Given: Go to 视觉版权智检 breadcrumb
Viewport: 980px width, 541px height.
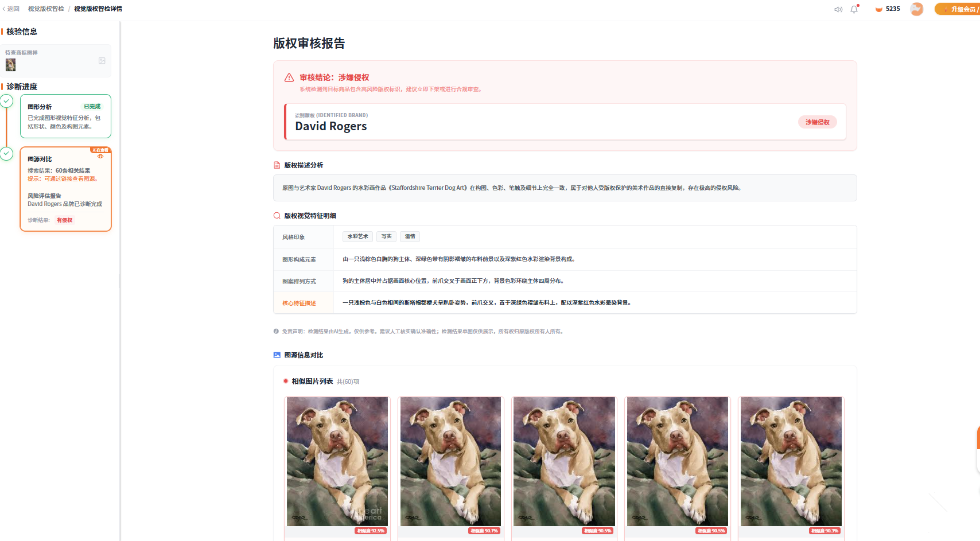Looking at the screenshot, I should click(46, 9).
